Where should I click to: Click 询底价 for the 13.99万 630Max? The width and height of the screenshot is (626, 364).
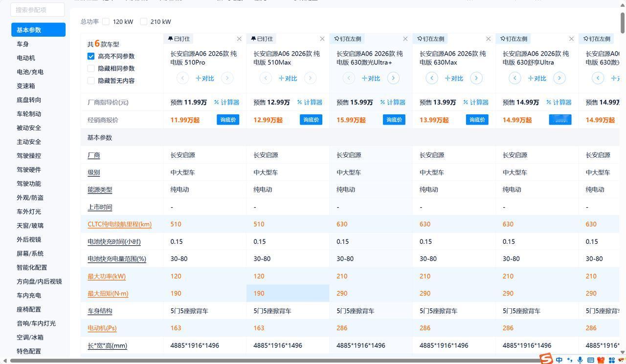[x=477, y=120]
